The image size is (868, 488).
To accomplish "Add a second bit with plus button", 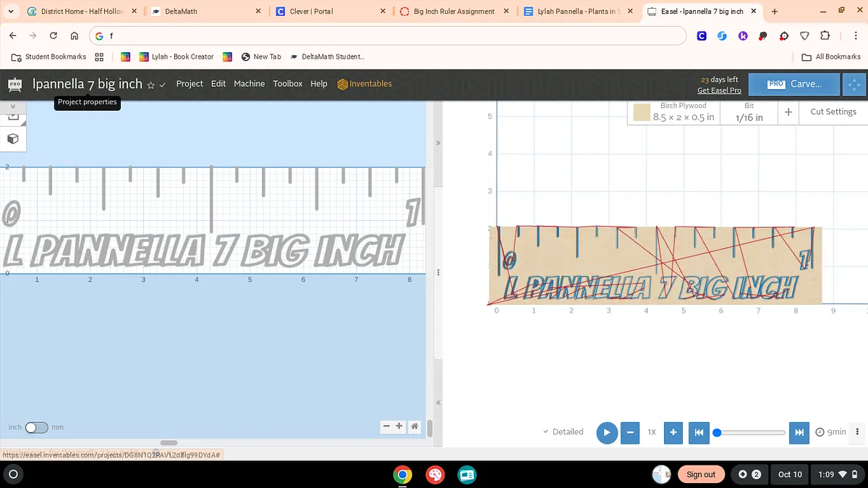I will (788, 112).
